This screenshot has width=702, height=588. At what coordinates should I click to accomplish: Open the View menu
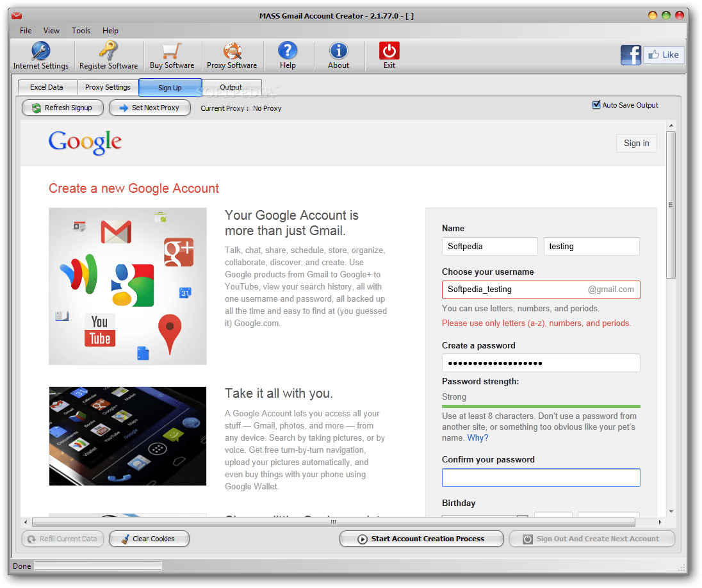(x=51, y=30)
